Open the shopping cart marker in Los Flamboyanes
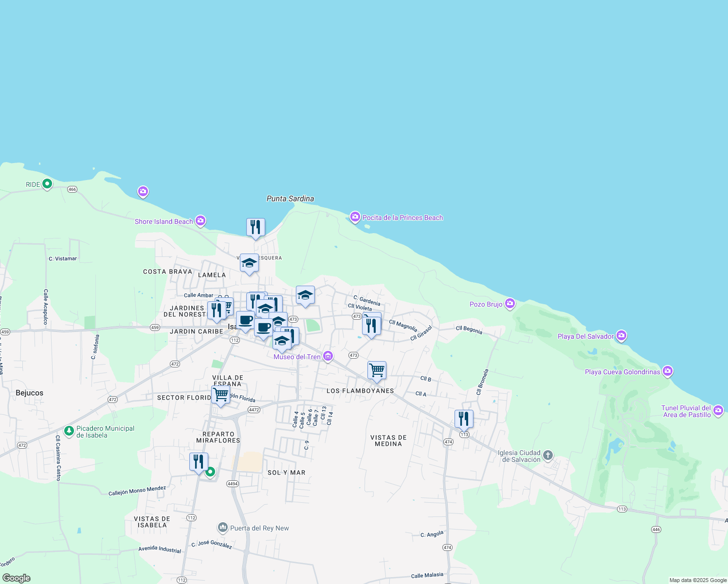The image size is (728, 584). [377, 370]
